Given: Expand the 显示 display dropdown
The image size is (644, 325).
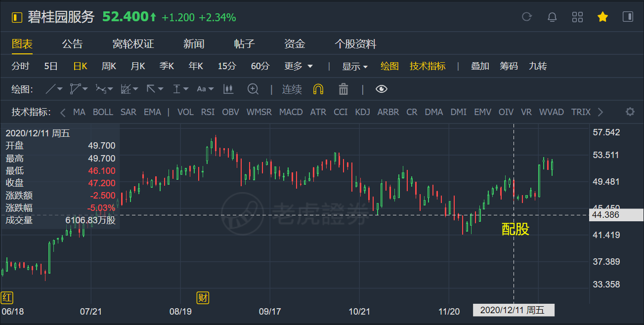Looking at the screenshot, I should [x=355, y=66].
